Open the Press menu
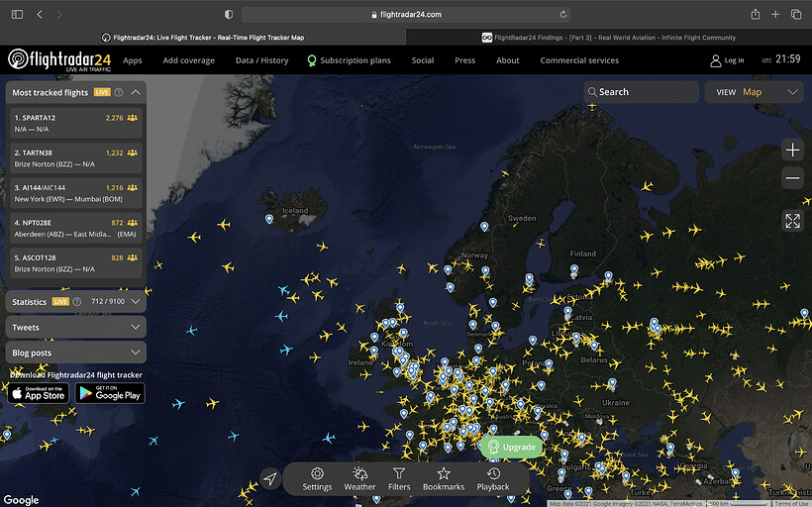 (x=464, y=60)
